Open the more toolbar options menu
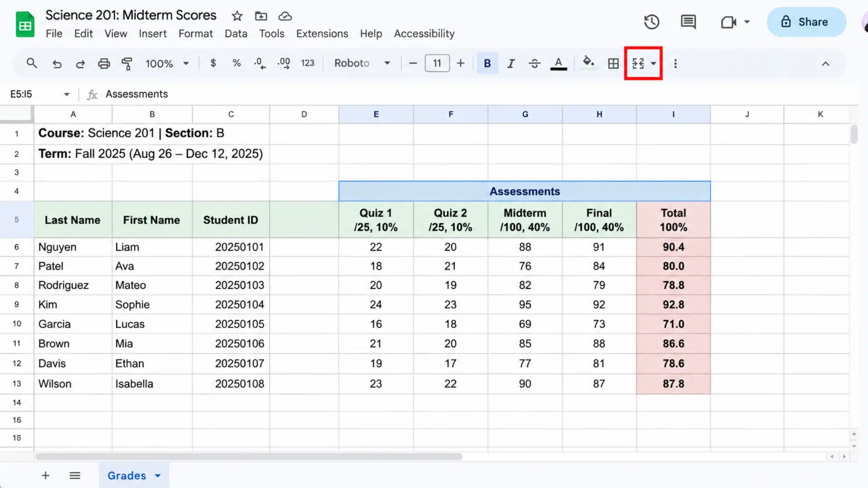 click(675, 64)
